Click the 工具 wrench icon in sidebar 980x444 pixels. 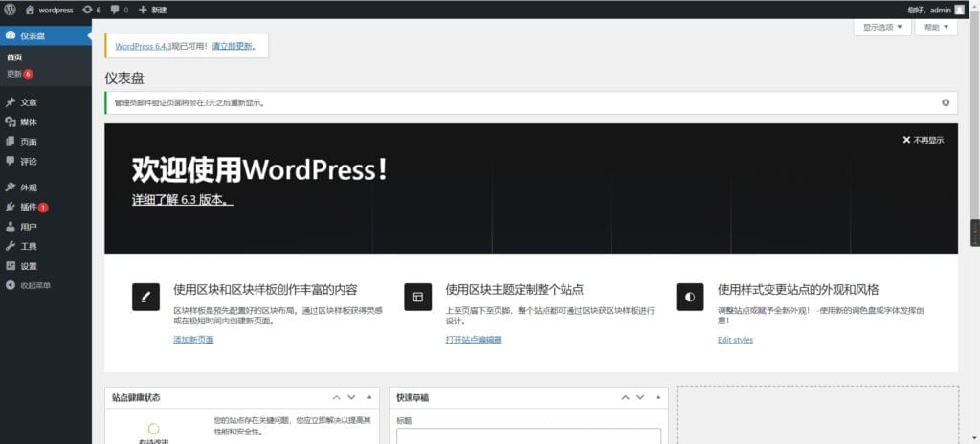pos(10,246)
